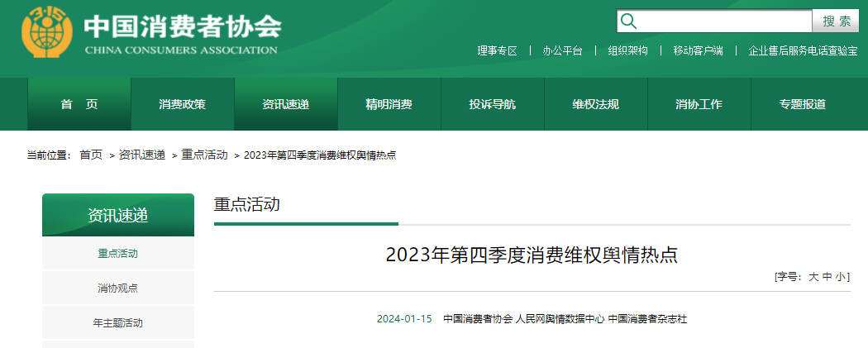Click the site title 中国消费者协会

click(182, 26)
